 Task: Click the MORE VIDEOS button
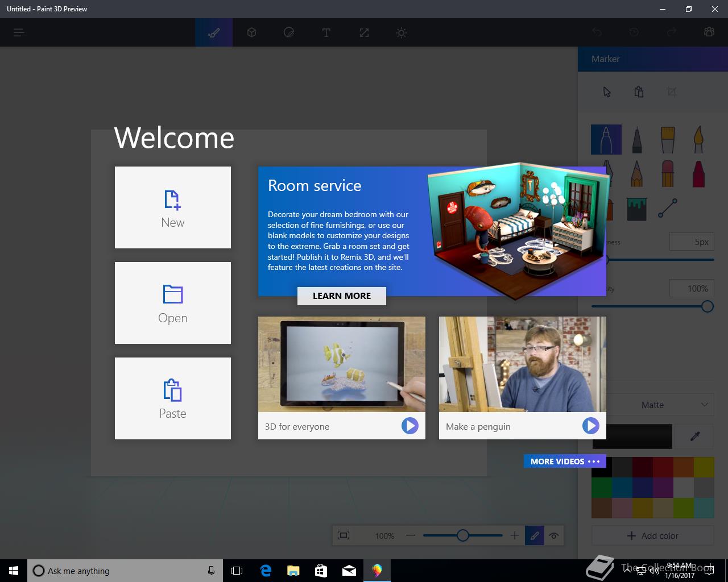(x=565, y=462)
